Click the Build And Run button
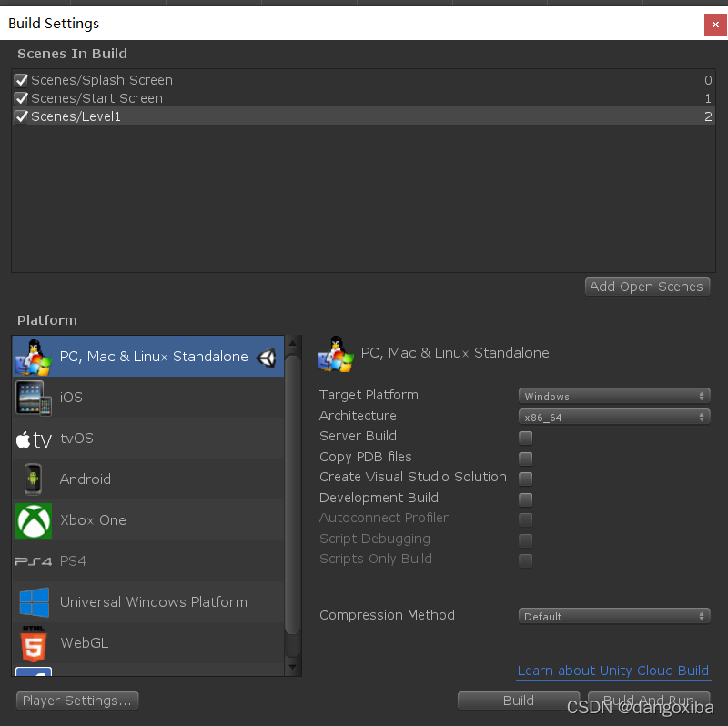728x726 pixels. [649, 701]
